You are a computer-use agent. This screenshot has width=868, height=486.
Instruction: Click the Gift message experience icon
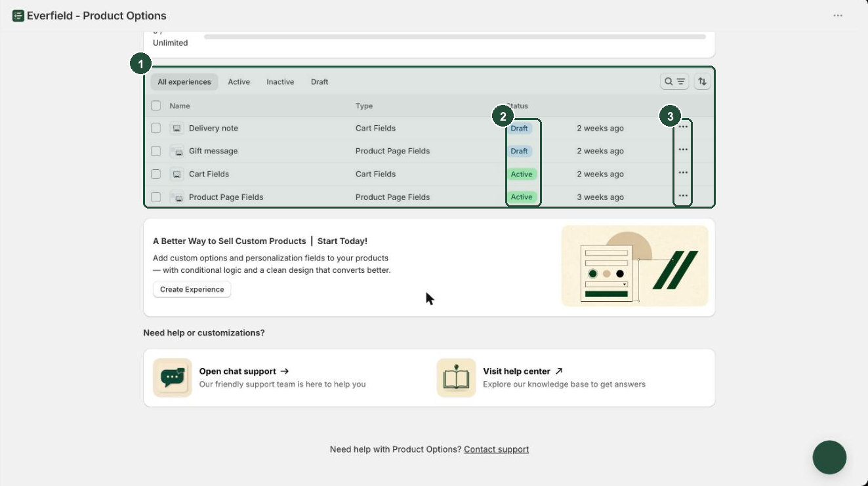click(x=176, y=152)
